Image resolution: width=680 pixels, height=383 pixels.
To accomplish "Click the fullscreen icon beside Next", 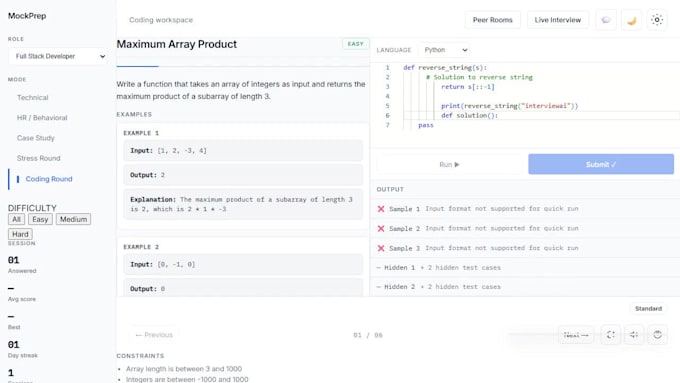I will 611,335.
